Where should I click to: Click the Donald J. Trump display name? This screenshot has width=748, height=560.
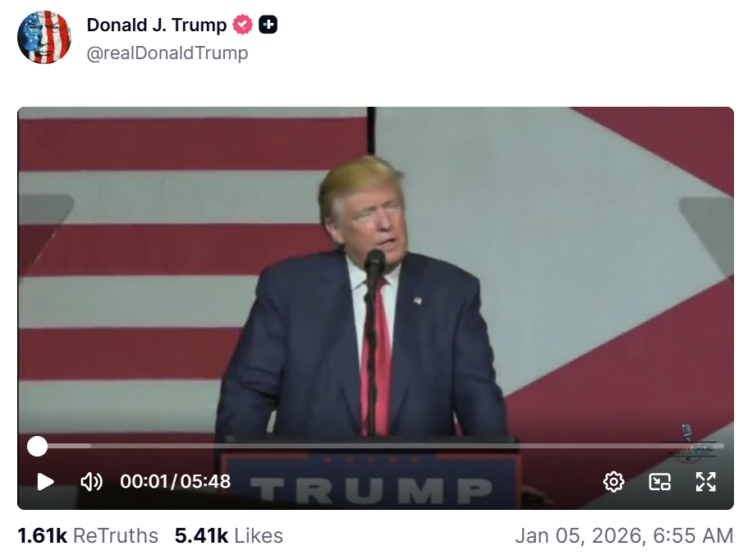157,25
